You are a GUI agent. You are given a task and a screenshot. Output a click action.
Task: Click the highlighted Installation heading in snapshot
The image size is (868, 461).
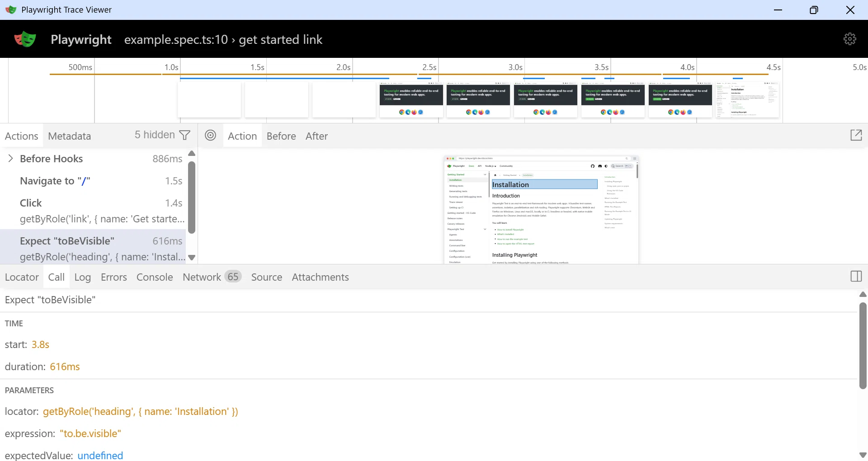(x=544, y=184)
